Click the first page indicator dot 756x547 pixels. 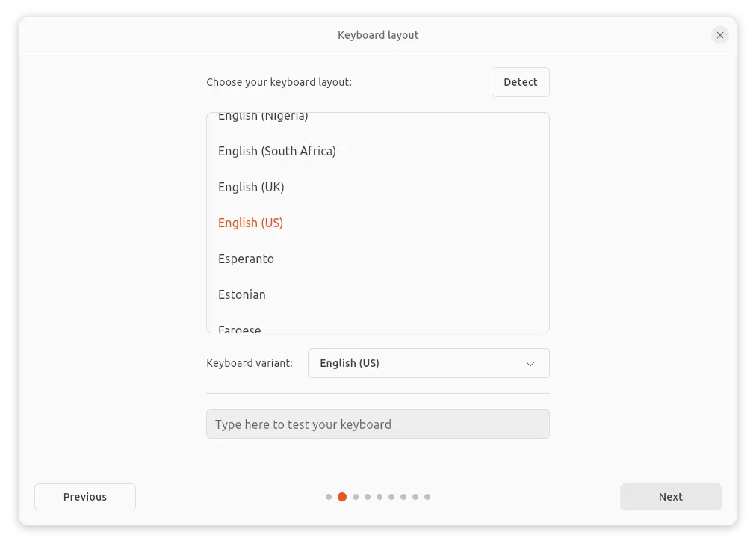(329, 497)
